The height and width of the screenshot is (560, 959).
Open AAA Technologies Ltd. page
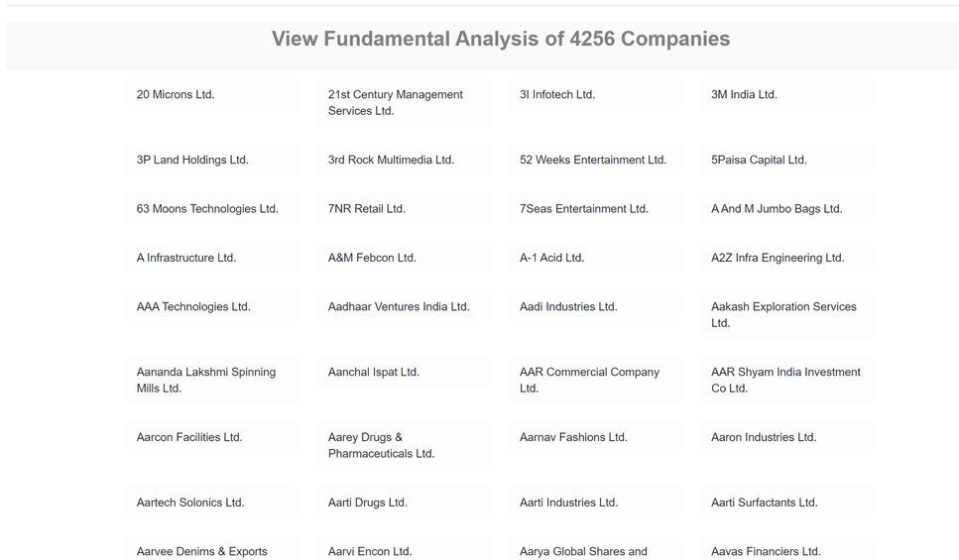(193, 307)
